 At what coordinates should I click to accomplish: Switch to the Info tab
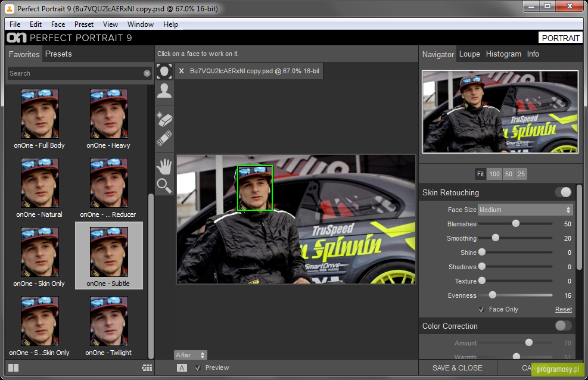click(x=533, y=54)
